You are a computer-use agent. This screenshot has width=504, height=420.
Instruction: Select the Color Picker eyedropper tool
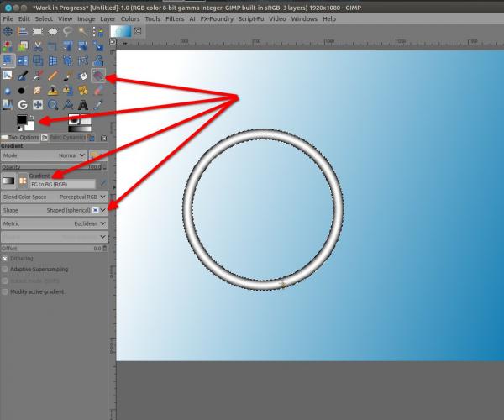98,105
